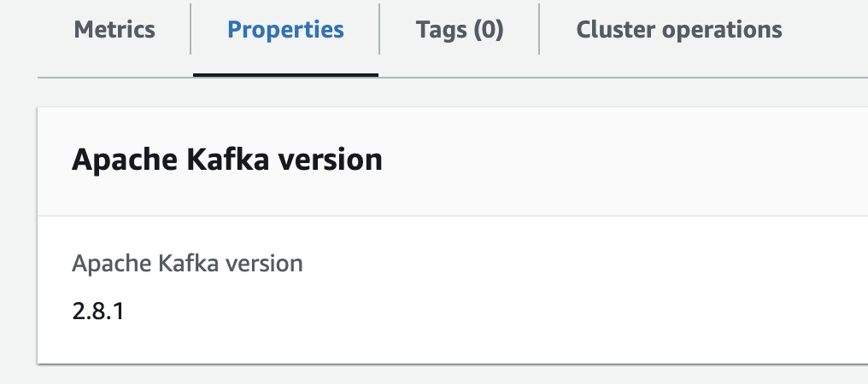The width and height of the screenshot is (868, 384).
Task: Click the gray Apache Kafka version label
Action: coord(187,264)
